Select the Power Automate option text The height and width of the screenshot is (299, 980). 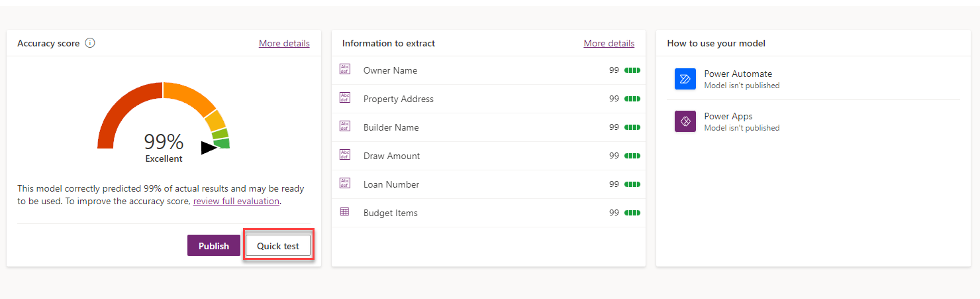coord(738,74)
